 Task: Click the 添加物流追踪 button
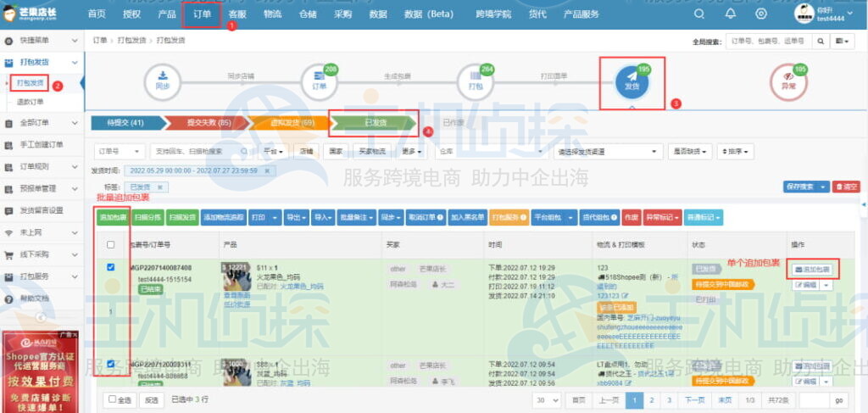(224, 218)
